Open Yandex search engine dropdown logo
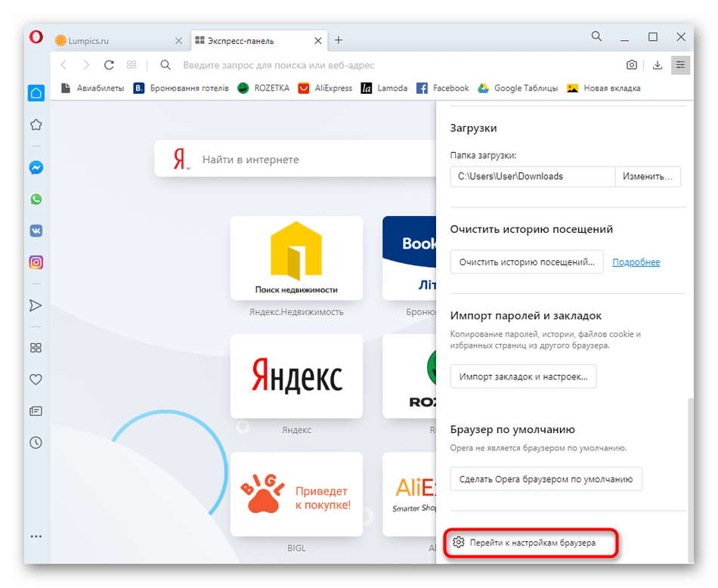This screenshot has width=718, height=588. click(181, 159)
